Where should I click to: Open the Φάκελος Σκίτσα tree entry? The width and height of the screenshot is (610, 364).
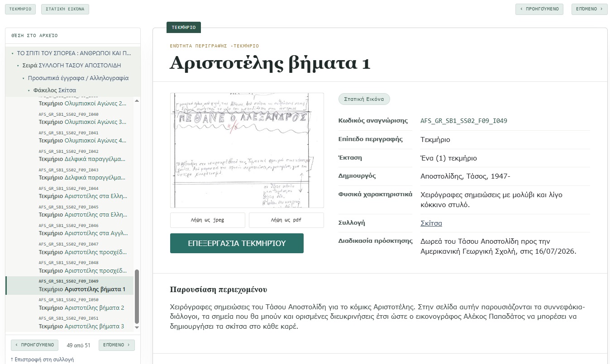point(55,90)
